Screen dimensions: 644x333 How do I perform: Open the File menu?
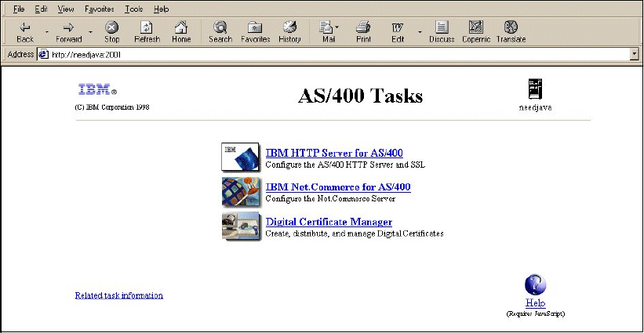pyautogui.click(x=19, y=9)
